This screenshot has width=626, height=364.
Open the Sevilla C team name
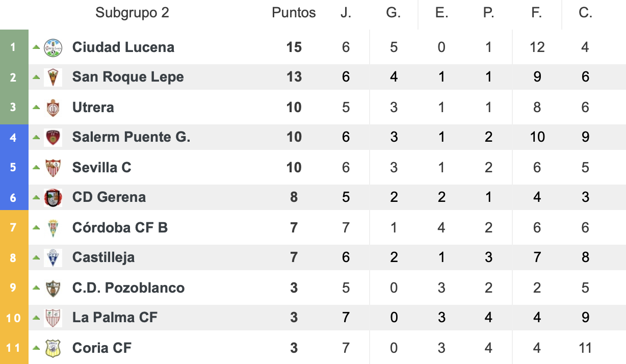[102, 168]
